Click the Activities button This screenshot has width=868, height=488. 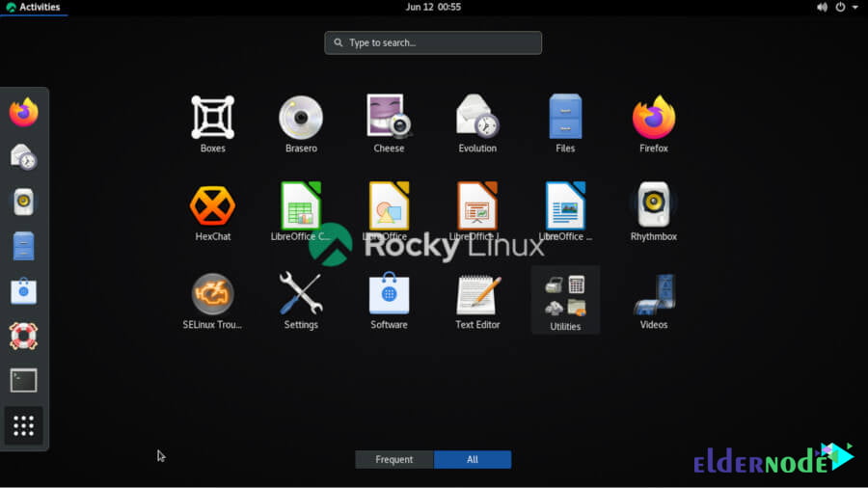33,7
